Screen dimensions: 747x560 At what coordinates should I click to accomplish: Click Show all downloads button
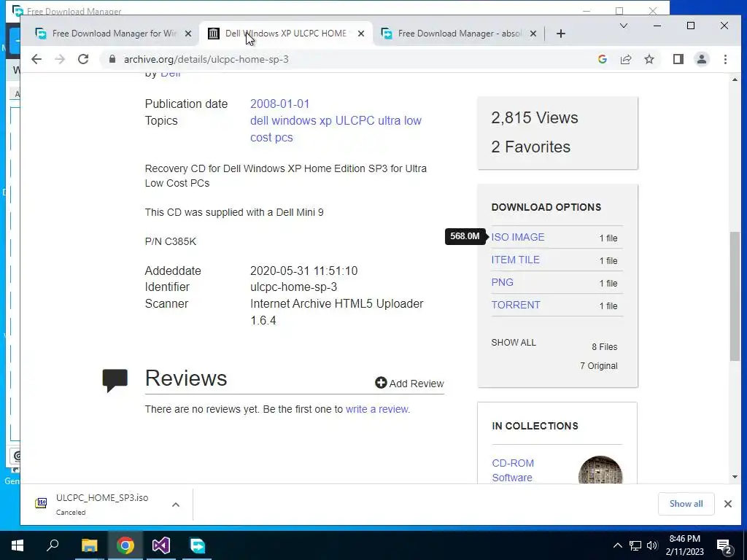(x=686, y=504)
